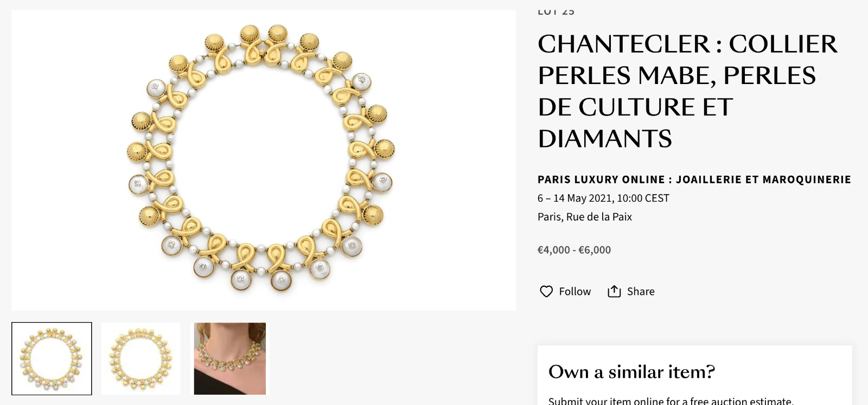The height and width of the screenshot is (405, 868).
Task: View the thumbnail of model wearing necklace
Action: coord(230,358)
